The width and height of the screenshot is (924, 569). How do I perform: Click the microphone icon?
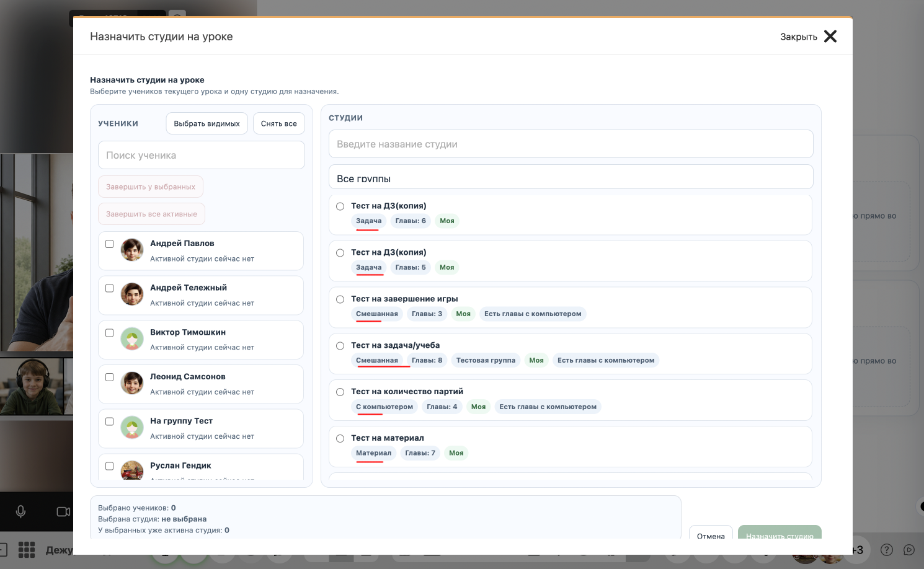click(x=20, y=511)
